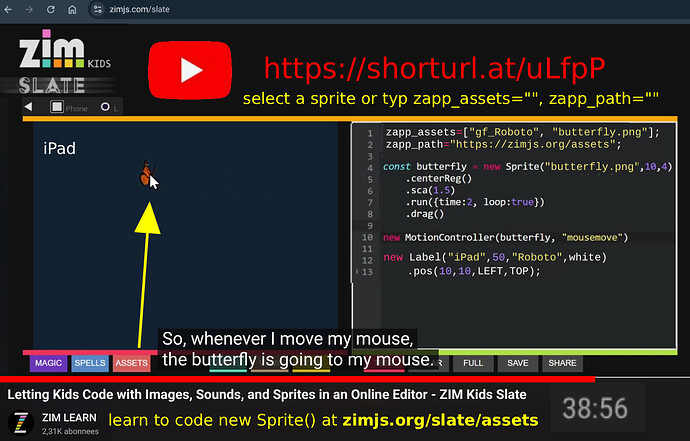The width and height of the screenshot is (690, 441).
Task: Select the L radio button
Action: tap(105, 107)
